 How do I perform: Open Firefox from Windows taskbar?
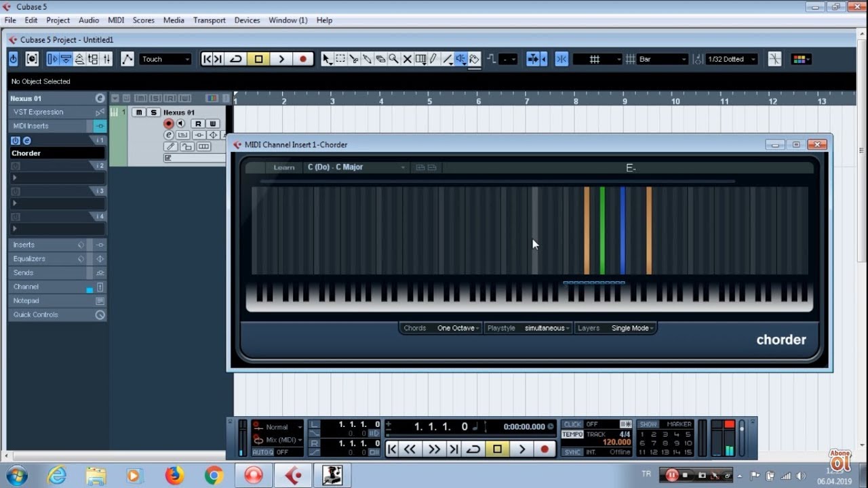(x=174, y=475)
